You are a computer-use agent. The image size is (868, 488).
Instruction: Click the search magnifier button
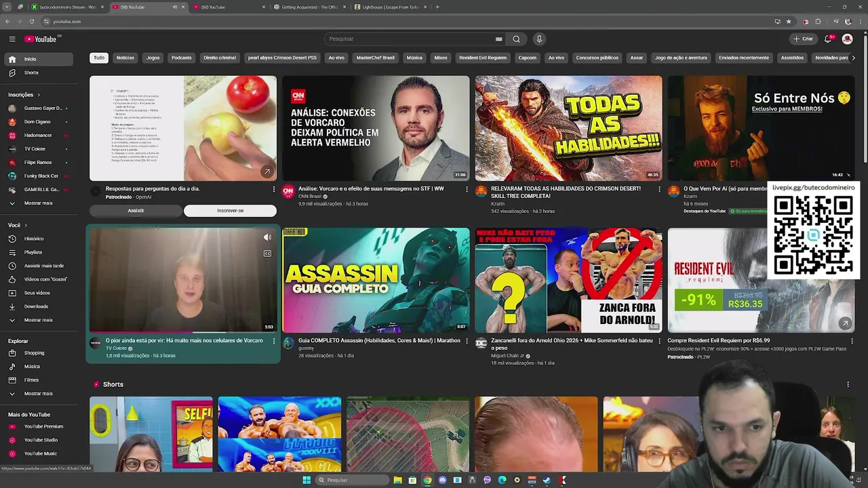[x=516, y=39]
